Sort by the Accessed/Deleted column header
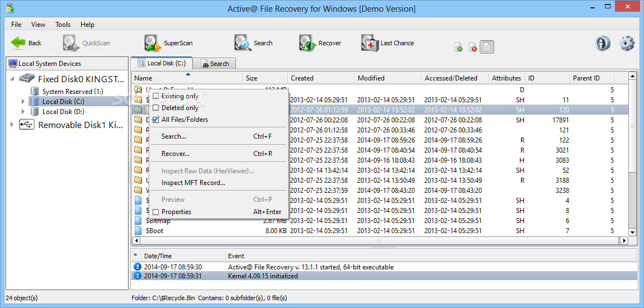 [456, 78]
